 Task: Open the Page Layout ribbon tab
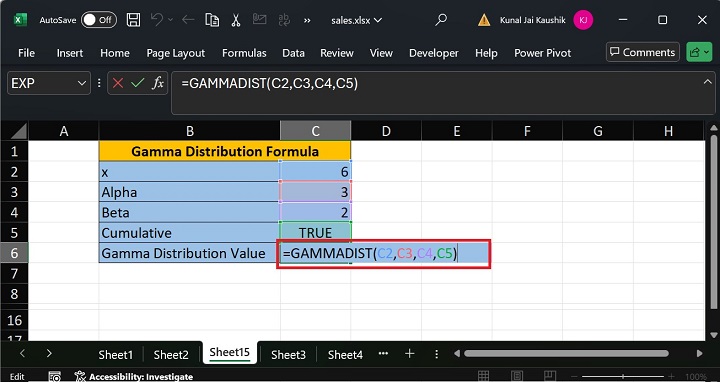[x=175, y=53]
